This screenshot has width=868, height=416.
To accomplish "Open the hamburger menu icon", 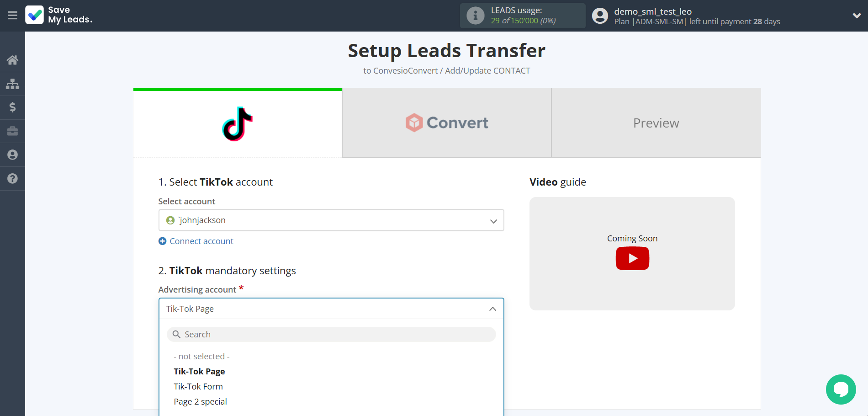I will coord(12,16).
